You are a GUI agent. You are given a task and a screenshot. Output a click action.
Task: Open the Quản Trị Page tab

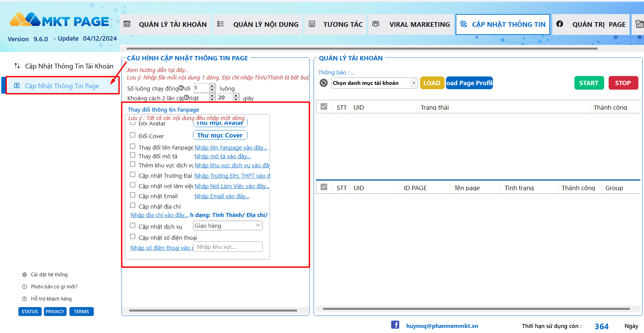591,24
